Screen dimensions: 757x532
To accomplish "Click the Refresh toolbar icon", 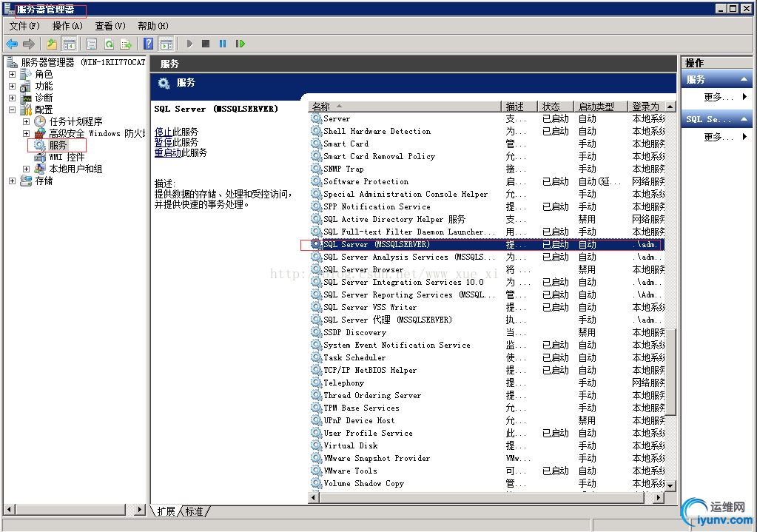I will click(109, 44).
